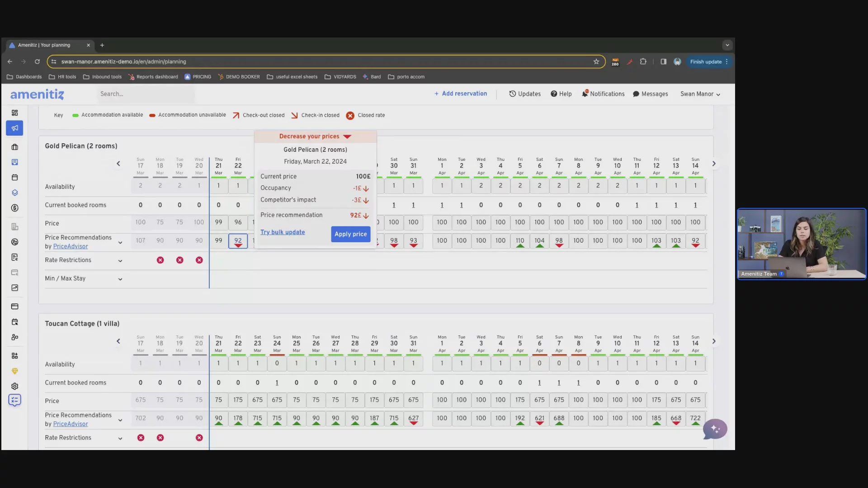
Task: Select Gold Pelican recommendation 92 on Fri 22
Action: [238, 241]
